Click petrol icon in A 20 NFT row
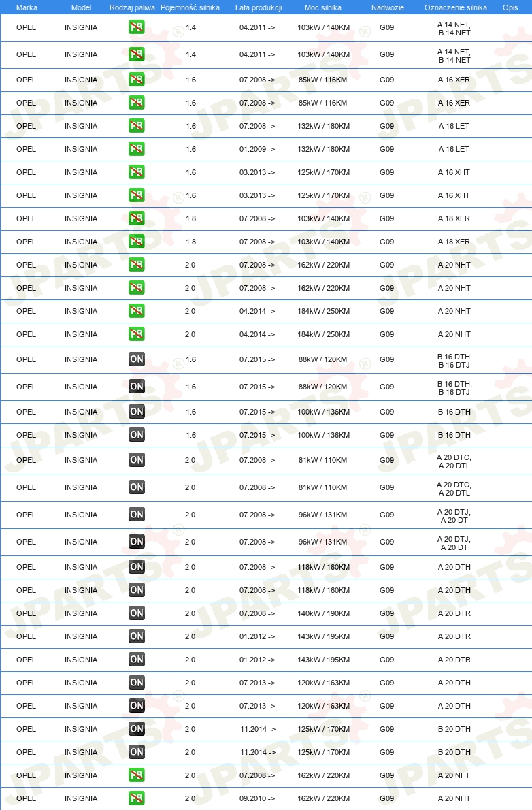The height and width of the screenshot is (810, 532). 136,775
